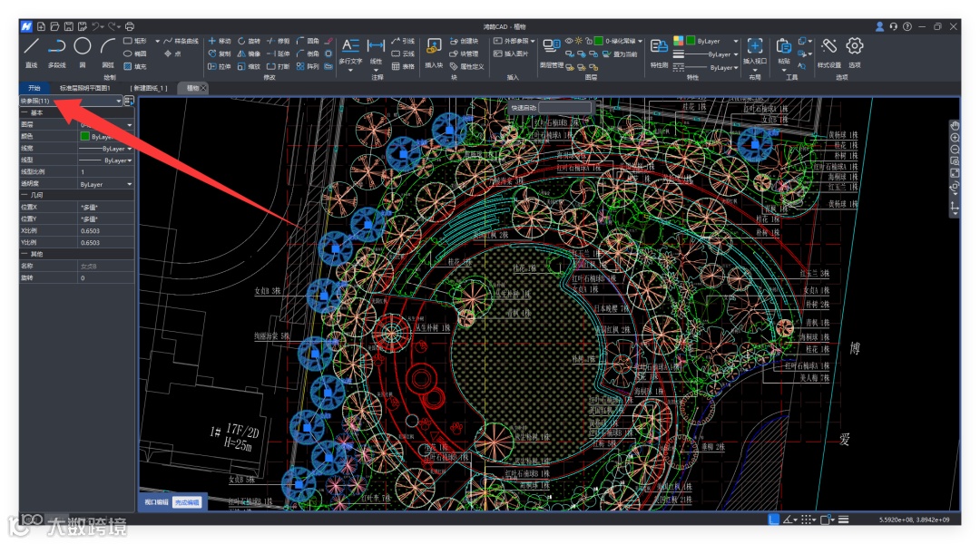Open 图层管理 layer manager
980x544 pixels.
[552, 53]
